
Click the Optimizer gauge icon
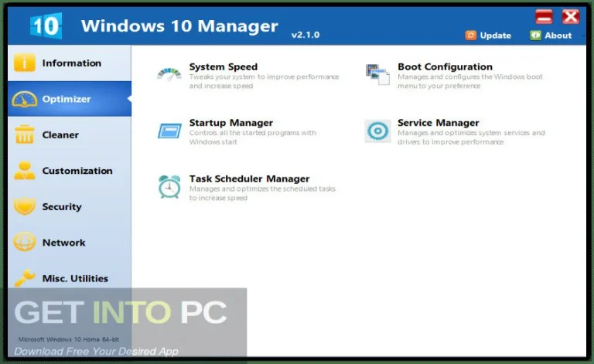25,99
